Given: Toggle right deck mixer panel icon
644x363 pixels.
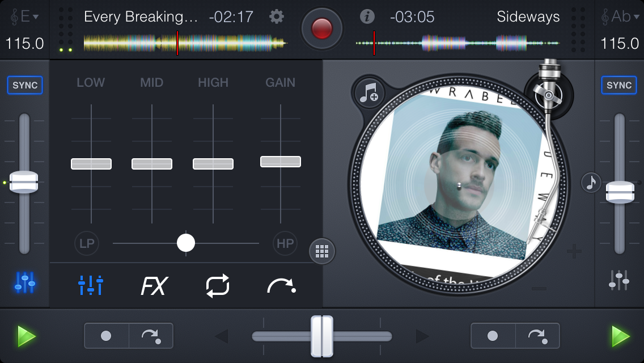Looking at the screenshot, I should 619,280.
